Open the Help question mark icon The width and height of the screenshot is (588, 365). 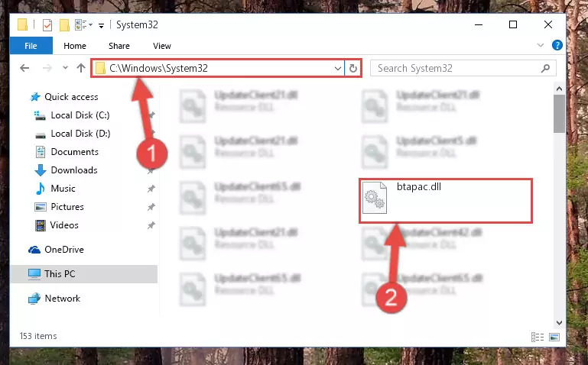[x=557, y=45]
